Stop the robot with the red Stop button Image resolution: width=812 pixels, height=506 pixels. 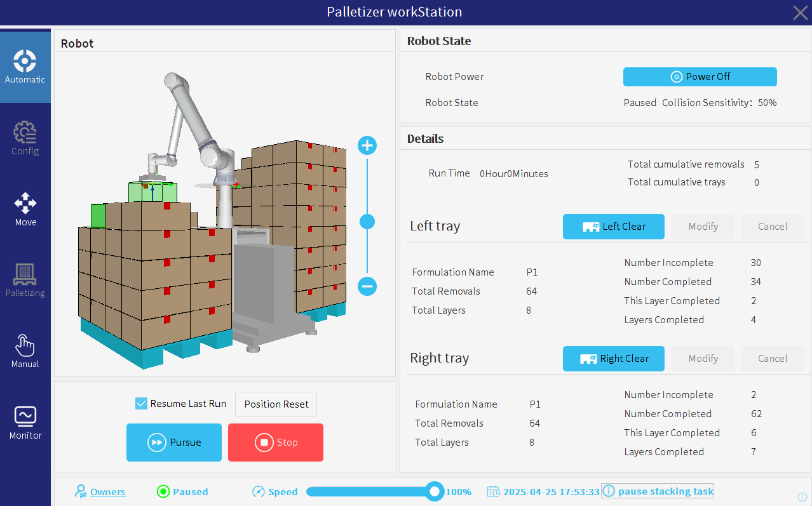[276, 443]
